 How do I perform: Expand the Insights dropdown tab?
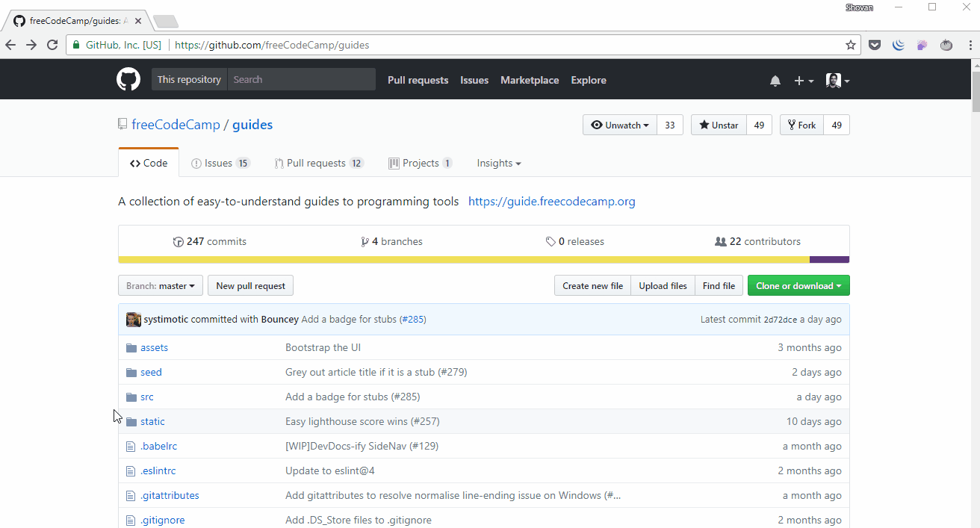tap(499, 163)
